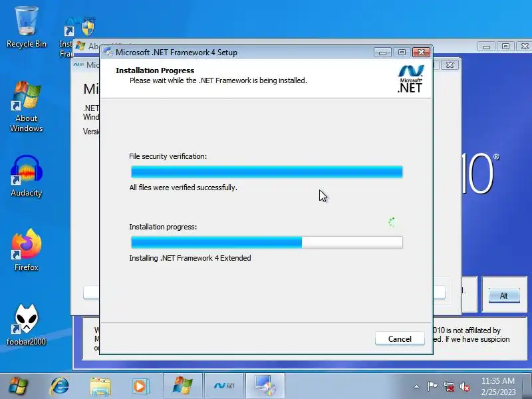Open the Recycle Bin desktop icon
The height and width of the screenshot is (399, 532).
coord(27,28)
